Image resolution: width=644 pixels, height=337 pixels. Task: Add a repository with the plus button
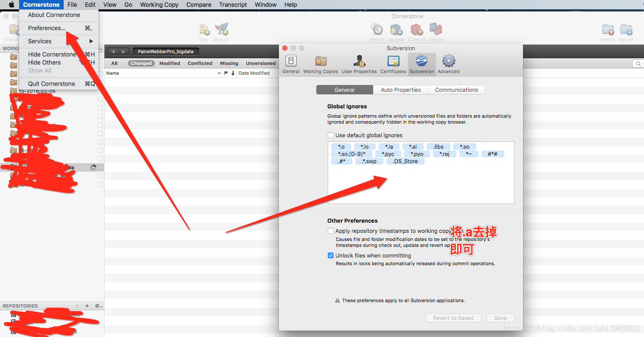[87, 306]
